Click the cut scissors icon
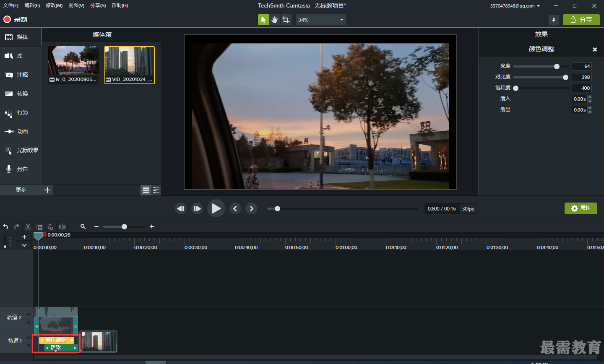This screenshot has height=364, width=604. pos(28,226)
